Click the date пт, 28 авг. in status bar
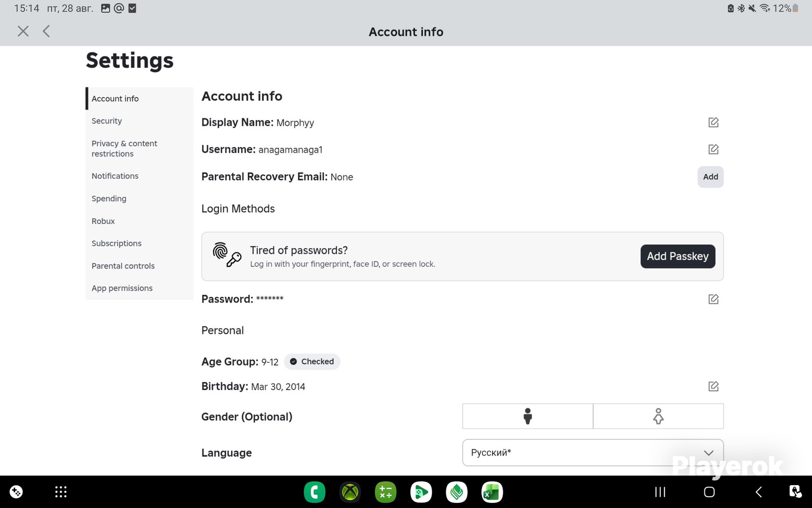Viewport: 812px width, 508px height. click(x=70, y=8)
